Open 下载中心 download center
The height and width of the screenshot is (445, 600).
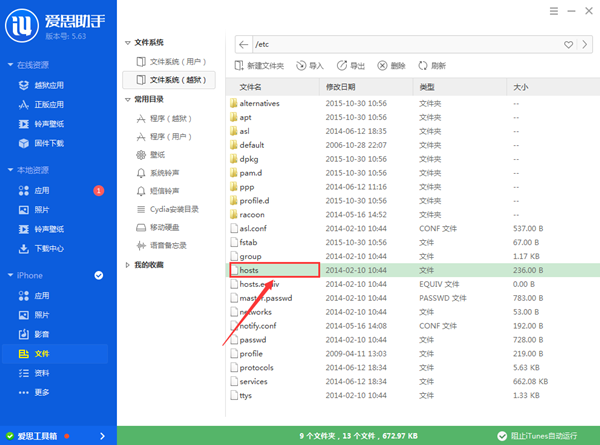tap(41, 249)
